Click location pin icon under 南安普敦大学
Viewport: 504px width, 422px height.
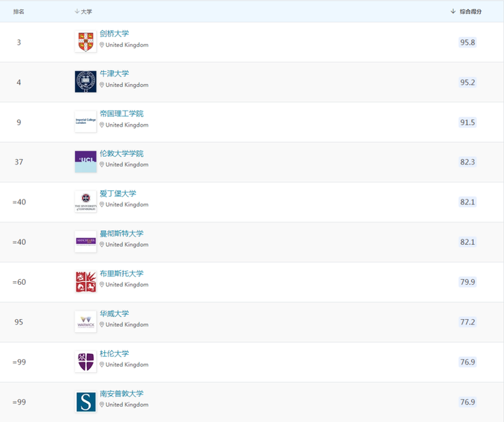(102, 405)
